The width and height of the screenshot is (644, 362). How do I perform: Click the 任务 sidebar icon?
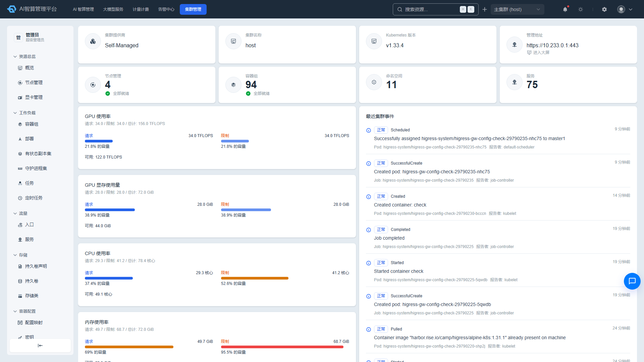point(20,183)
